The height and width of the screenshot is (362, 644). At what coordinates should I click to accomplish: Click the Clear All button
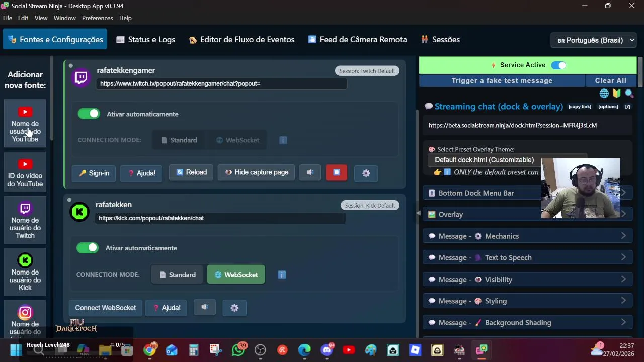click(x=611, y=81)
